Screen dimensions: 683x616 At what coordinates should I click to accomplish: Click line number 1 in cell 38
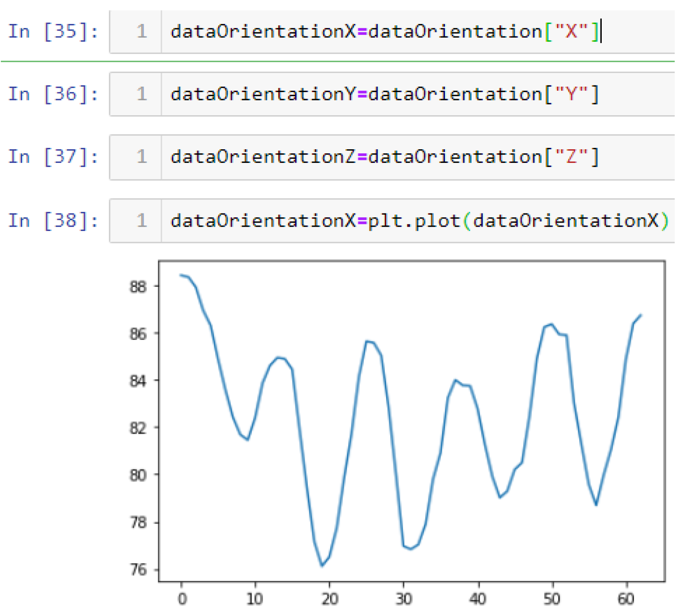coord(142,221)
